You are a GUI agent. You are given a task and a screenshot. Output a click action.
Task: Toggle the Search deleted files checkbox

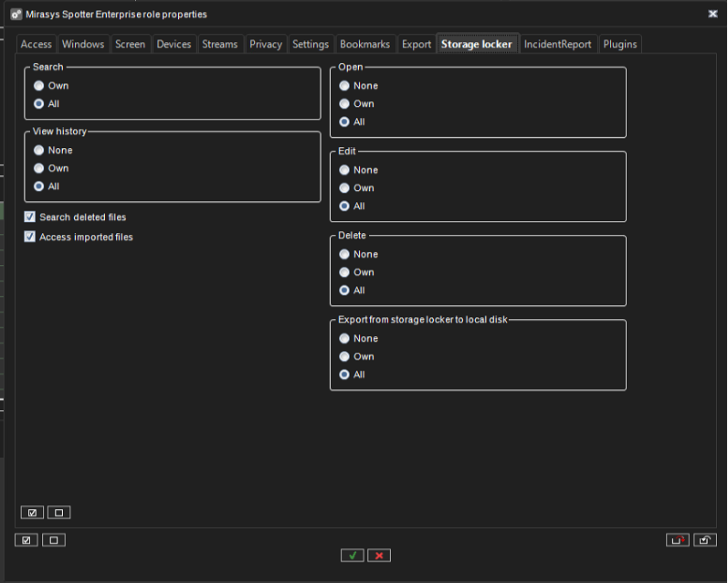[x=30, y=217]
